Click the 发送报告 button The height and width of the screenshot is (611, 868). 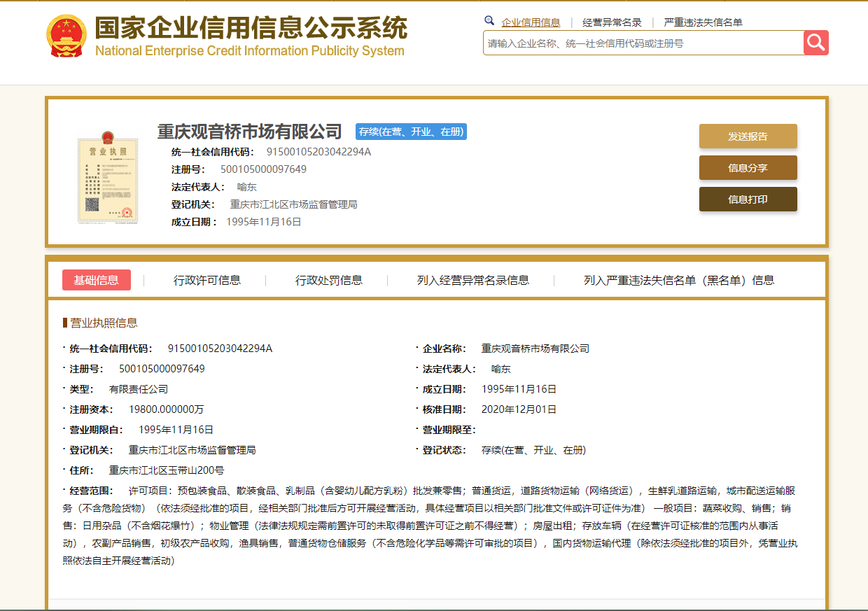point(748,136)
